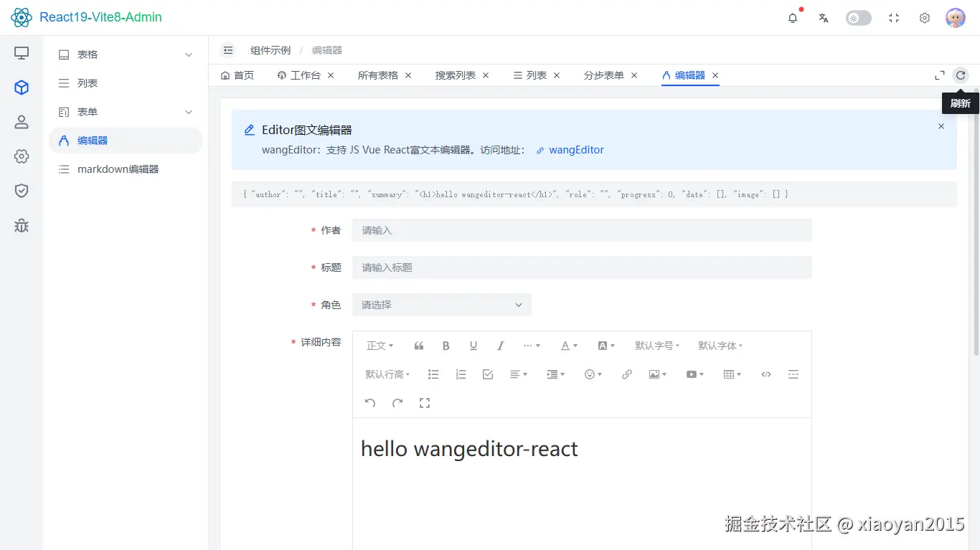The image size is (980, 550).
Task: Switch to the 工作台 tab
Action: click(x=299, y=75)
